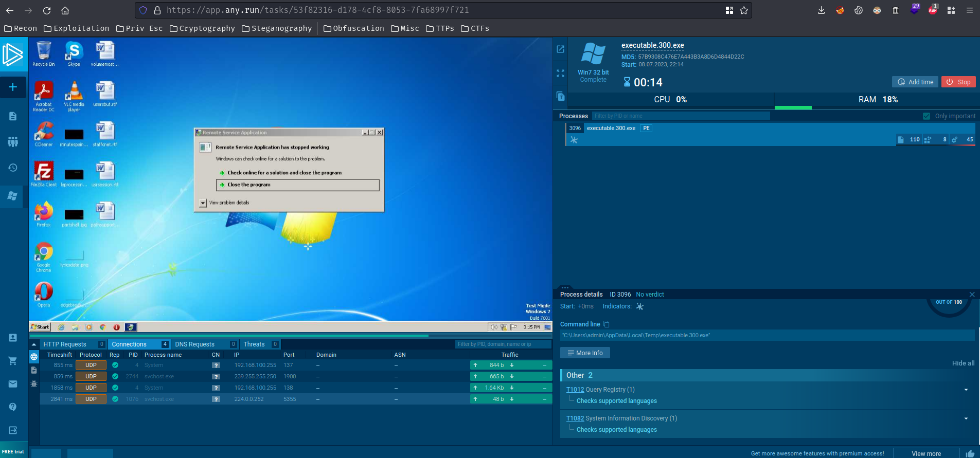This screenshot has width=980, height=458.
Task: Expand T1012 Query Registry entry arrow
Action: tap(966, 390)
